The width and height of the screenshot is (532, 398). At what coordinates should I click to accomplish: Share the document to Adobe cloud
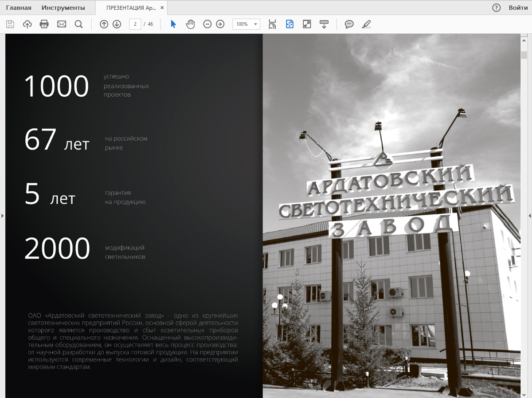[x=27, y=24]
